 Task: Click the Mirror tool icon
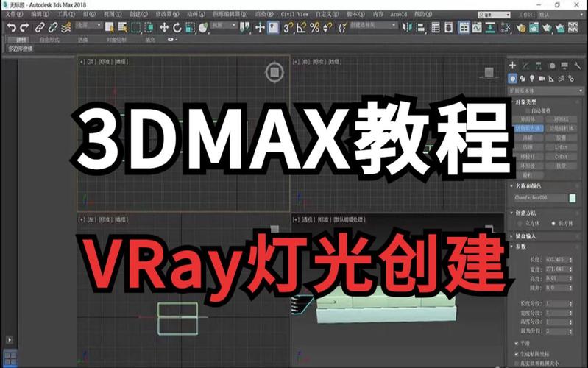point(407,27)
